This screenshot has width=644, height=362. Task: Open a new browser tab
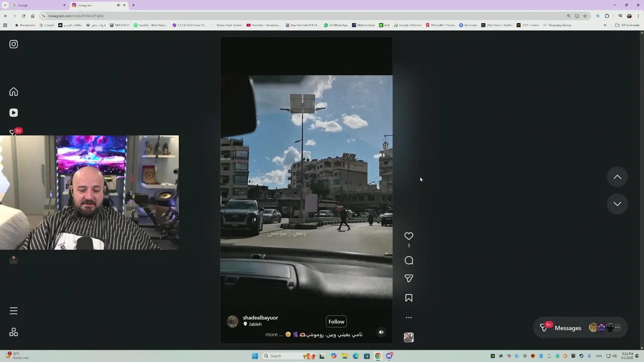(x=133, y=5)
